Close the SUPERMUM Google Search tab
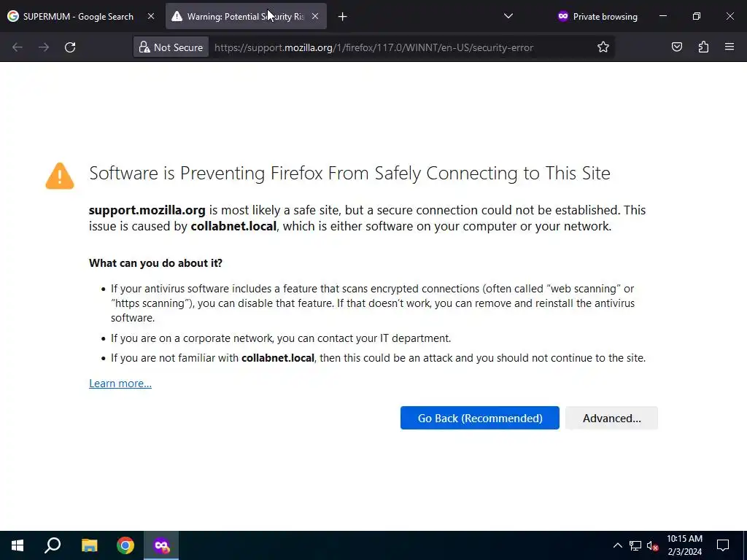 [151, 16]
